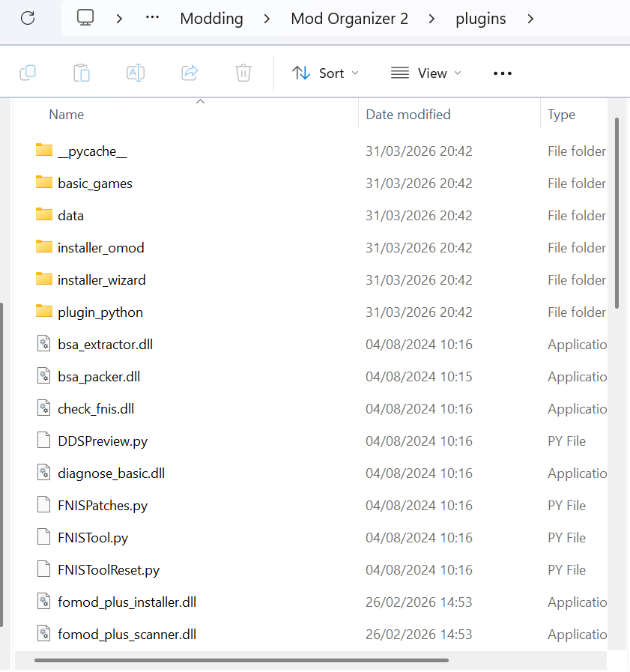The image size is (630, 672).
Task: Select file name FNISToolReset.py
Action: [109, 570]
